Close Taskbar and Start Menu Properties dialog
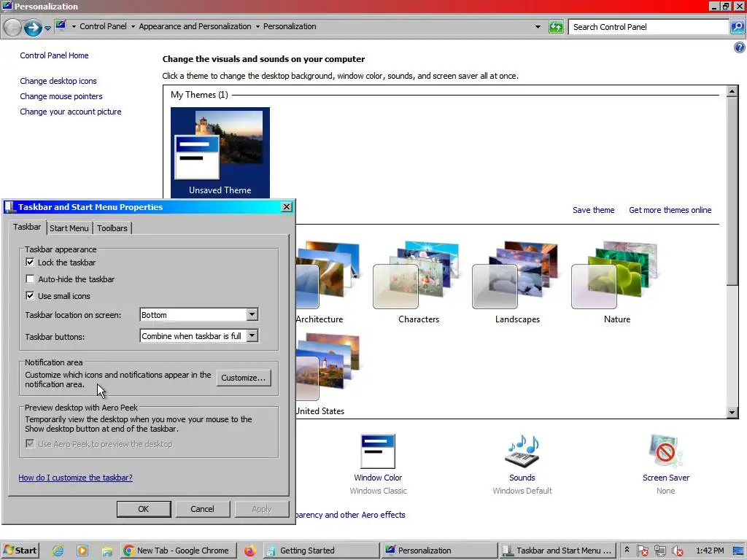 [286, 206]
